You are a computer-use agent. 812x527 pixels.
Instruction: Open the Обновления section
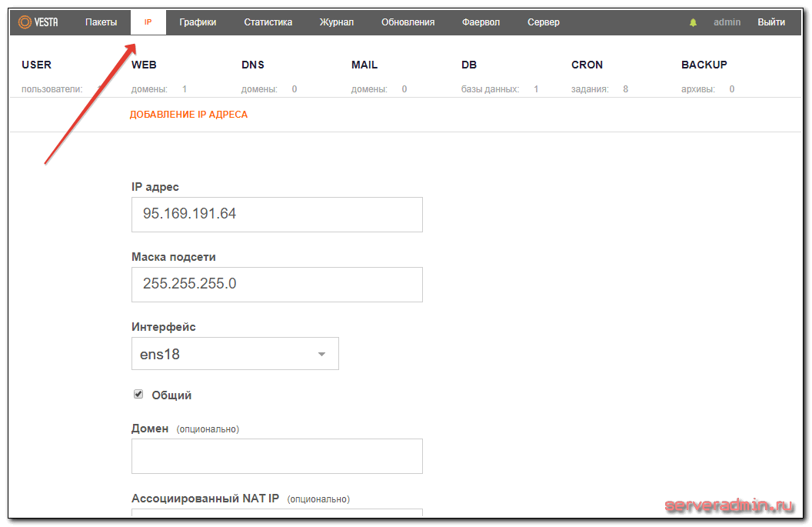coord(408,22)
